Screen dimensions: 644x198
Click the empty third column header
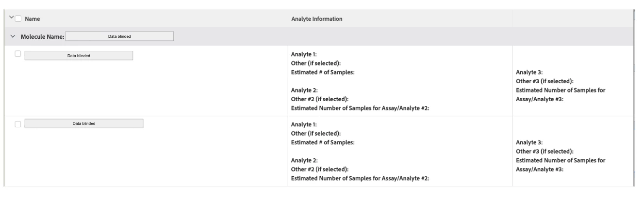[573, 19]
